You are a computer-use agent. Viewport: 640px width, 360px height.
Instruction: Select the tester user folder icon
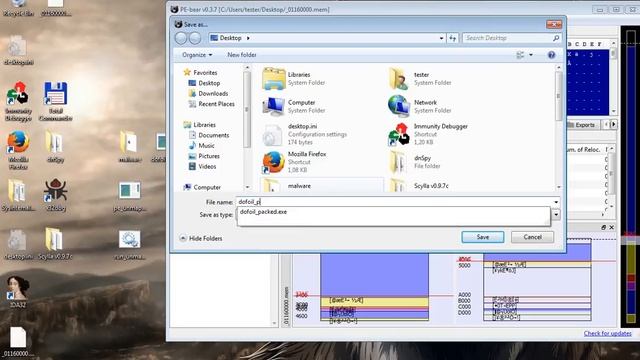pos(399,79)
